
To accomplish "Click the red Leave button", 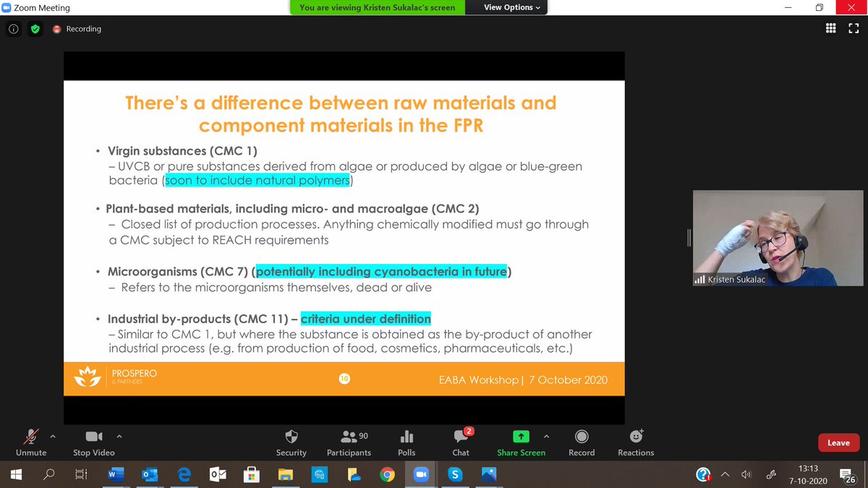I will (838, 442).
